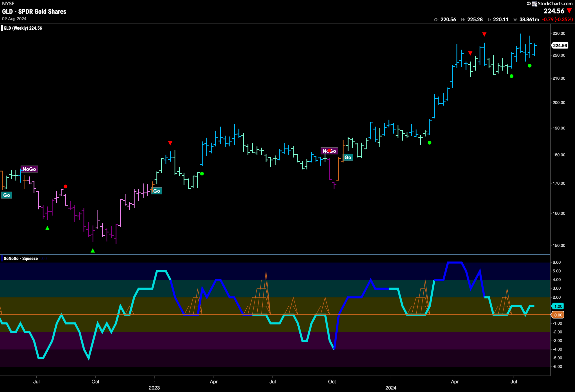Click the green upward triangle below October 2022 low

pos(93,251)
